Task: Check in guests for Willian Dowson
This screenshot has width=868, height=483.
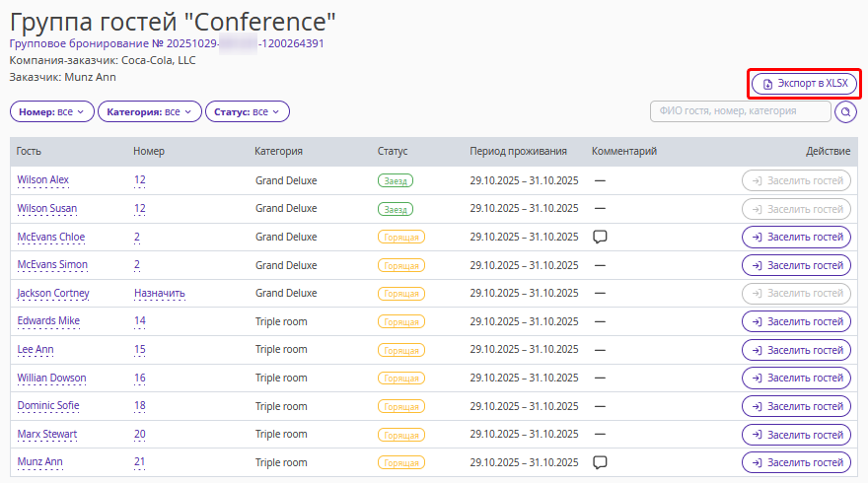Action: [796, 379]
